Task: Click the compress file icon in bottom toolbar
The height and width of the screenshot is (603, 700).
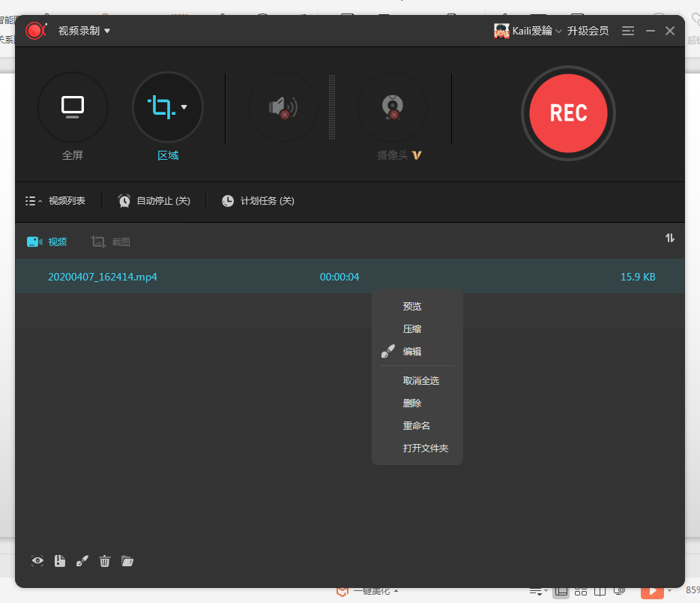Action: (60, 561)
